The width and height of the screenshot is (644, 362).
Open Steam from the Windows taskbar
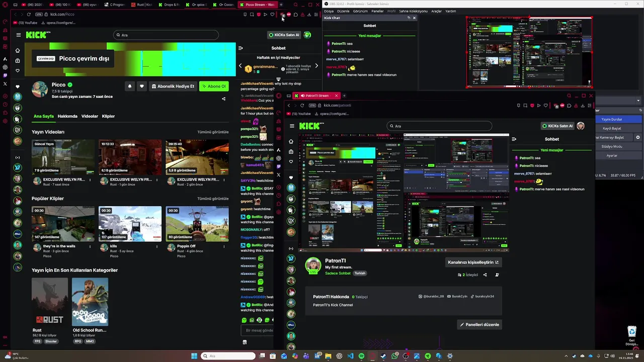click(383, 356)
